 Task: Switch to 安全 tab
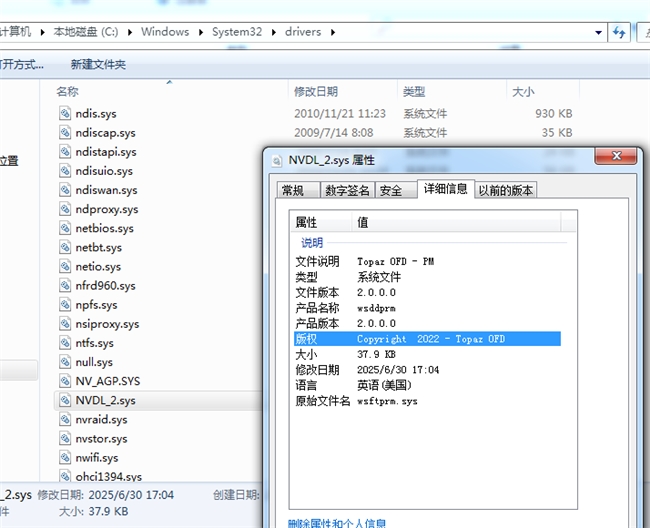[395, 190]
